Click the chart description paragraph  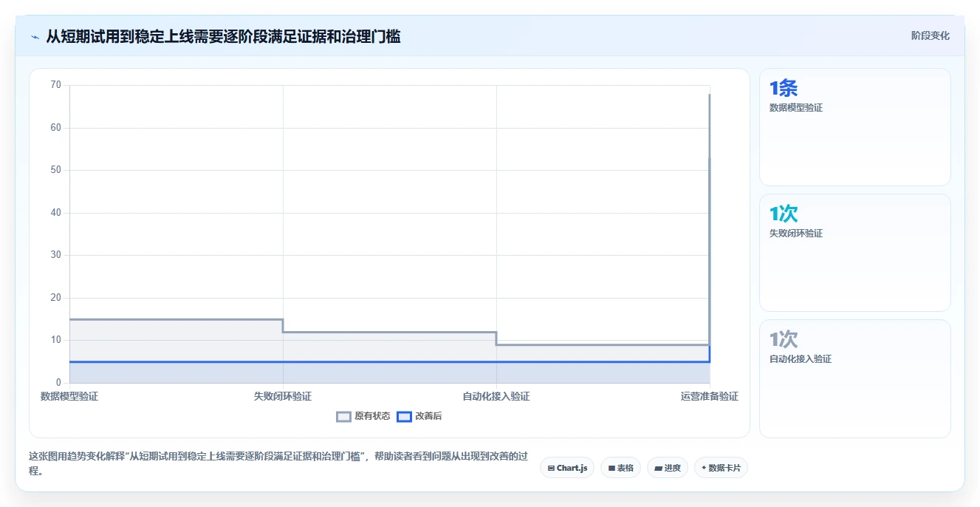click(278, 463)
